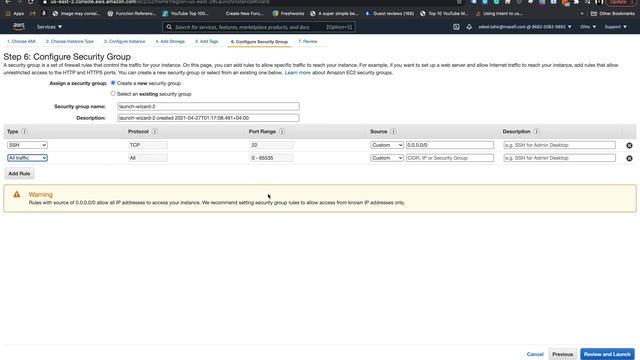This screenshot has height=360, width=640.
Task: Show info for Port Range column
Action: 282,131
